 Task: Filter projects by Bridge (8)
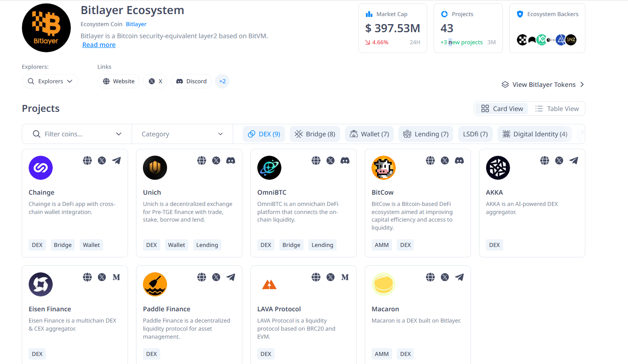tap(315, 134)
